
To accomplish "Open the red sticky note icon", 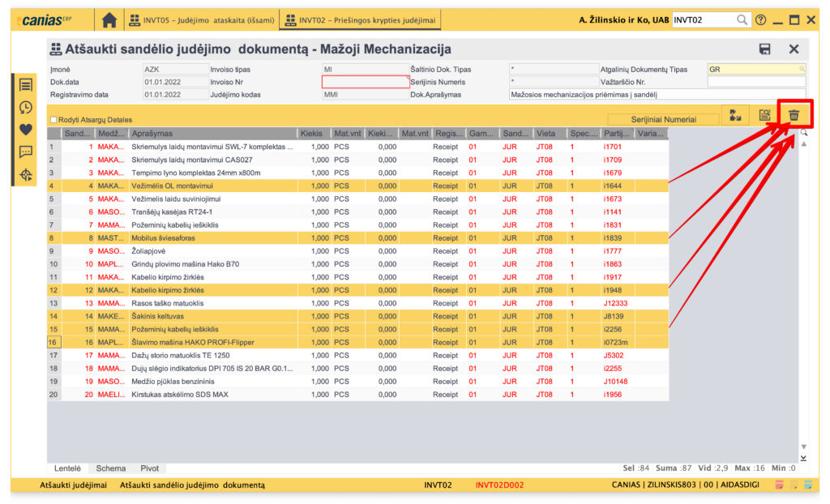I will click(x=779, y=485).
